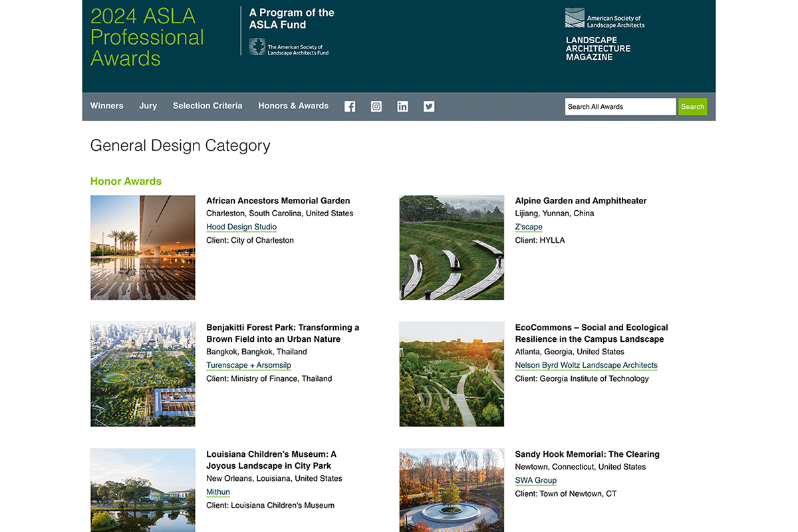
Task: Open Nelson Byrd Woltz Landscape Architects link
Action: coord(587,365)
